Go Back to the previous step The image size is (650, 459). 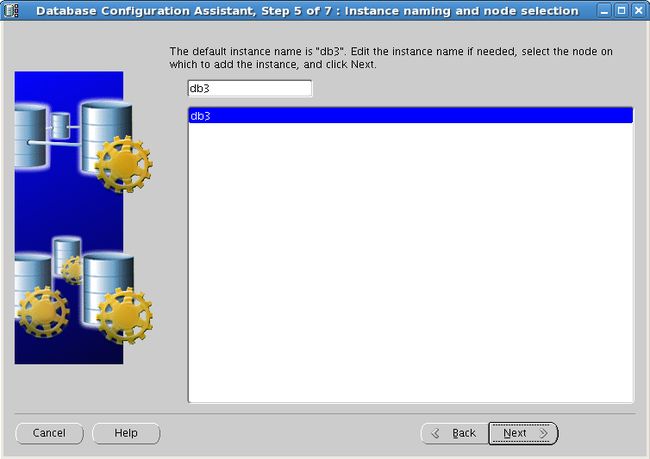click(x=455, y=433)
